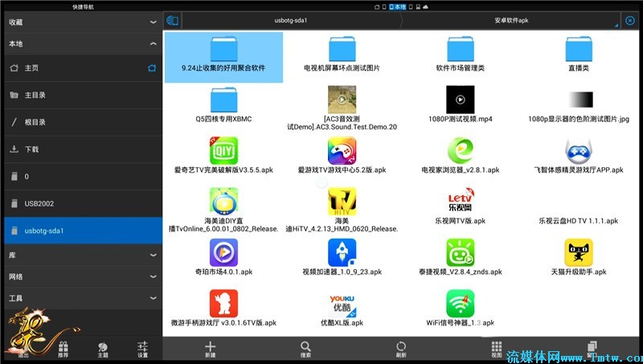
Task: Open 主题 theme option in the sidebar footer
Action: pos(103,349)
